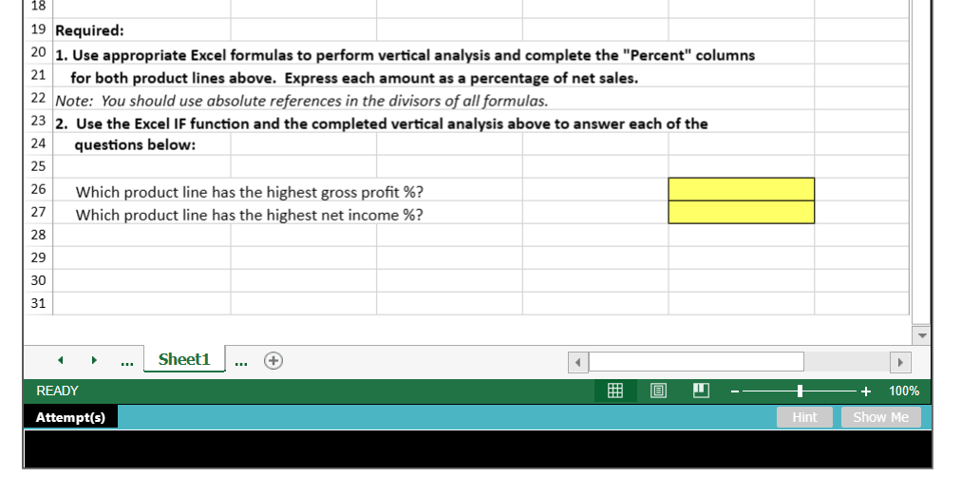Switch to Page Layout view icon
980x477 pixels.
(x=658, y=391)
